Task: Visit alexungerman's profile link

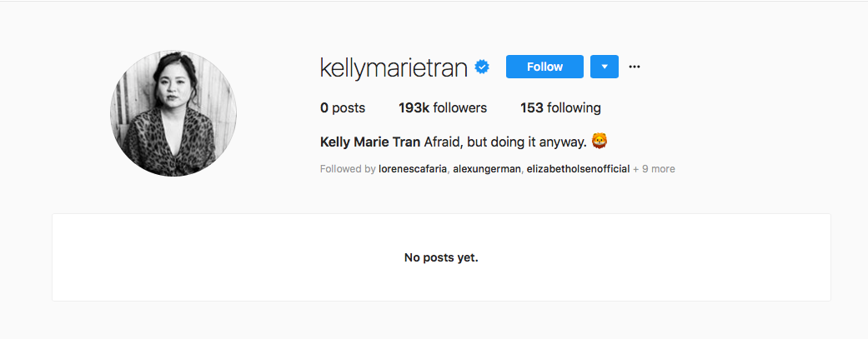Action: point(487,169)
